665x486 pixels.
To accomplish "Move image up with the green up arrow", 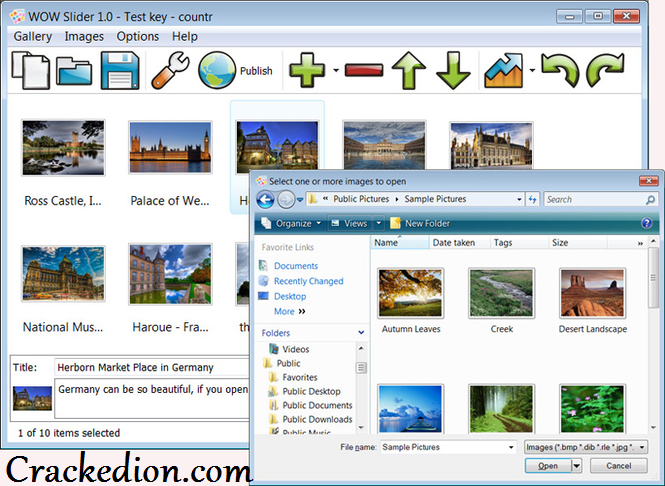I will [408, 70].
